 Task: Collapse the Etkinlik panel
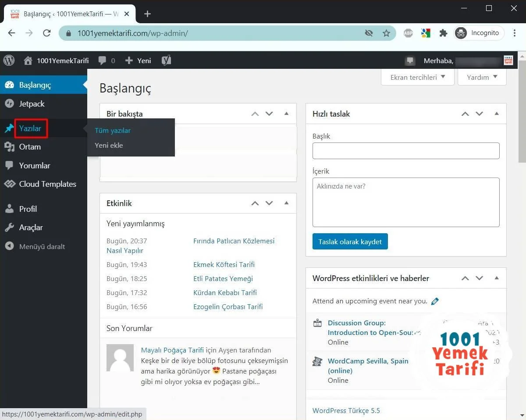[x=286, y=203]
